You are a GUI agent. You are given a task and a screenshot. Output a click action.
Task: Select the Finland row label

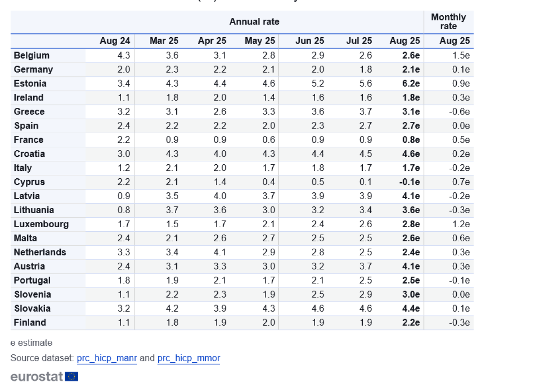[30, 323]
